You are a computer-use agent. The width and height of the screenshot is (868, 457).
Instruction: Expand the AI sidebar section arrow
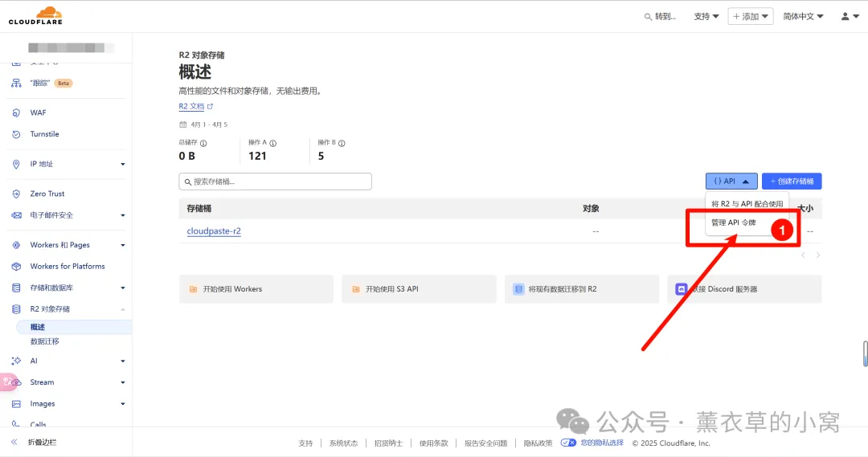123,361
